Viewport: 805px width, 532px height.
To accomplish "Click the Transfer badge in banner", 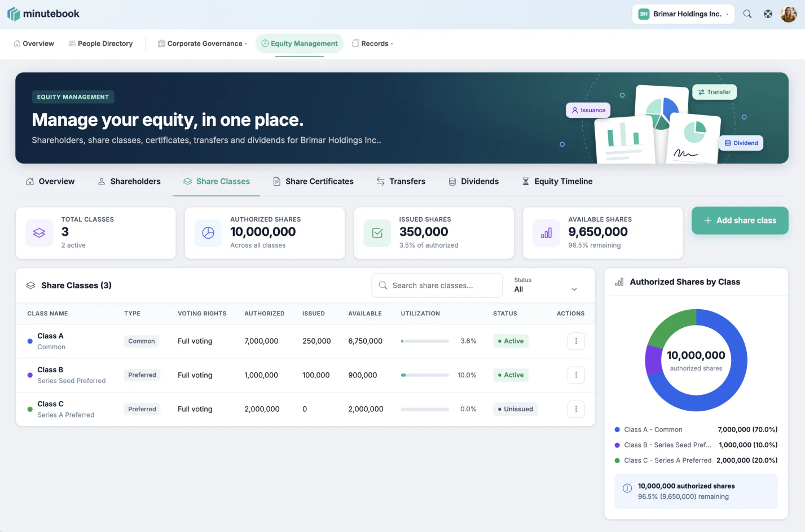I will (x=714, y=92).
